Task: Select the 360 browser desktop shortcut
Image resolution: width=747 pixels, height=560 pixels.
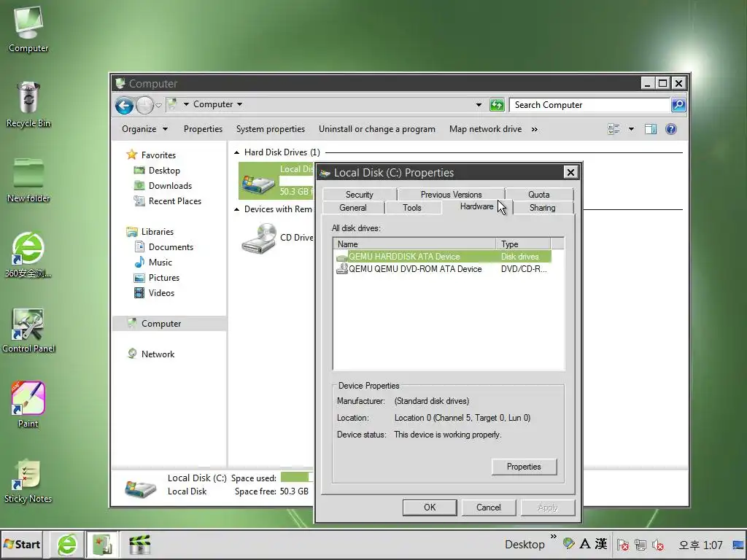Action: pyautogui.click(x=28, y=254)
